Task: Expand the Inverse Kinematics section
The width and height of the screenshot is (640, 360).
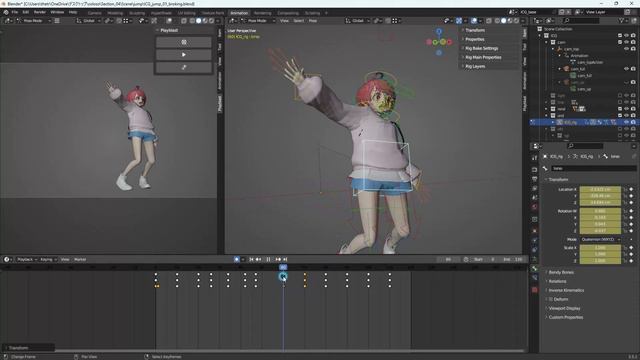Action: pyautogui.click(x=566, y=290)
